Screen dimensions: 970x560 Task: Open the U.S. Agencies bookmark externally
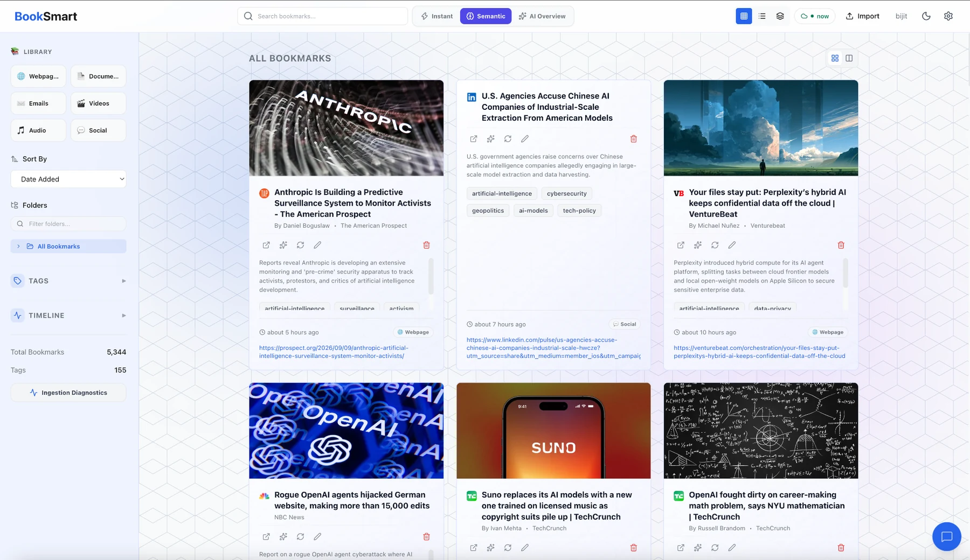pyautogui.click(x=474, y=139)
